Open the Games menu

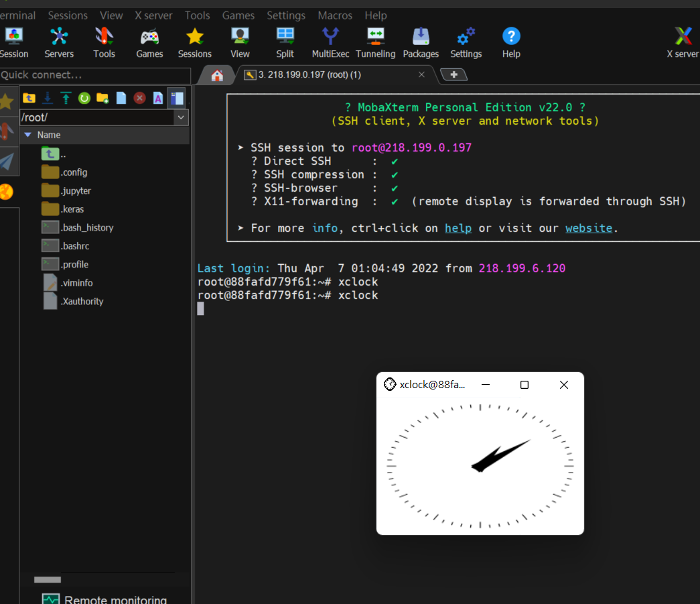pyautogui.click(x=238, y=15)
